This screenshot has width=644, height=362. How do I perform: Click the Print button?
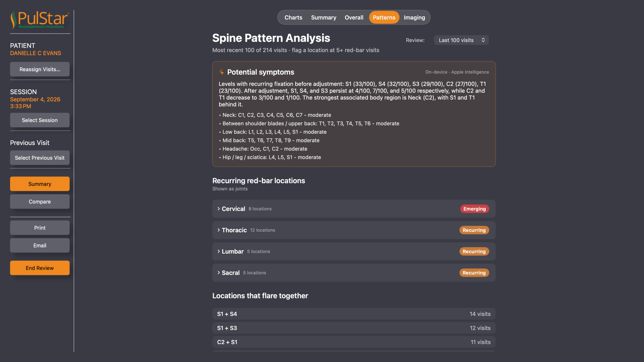(x=40, y=228)
